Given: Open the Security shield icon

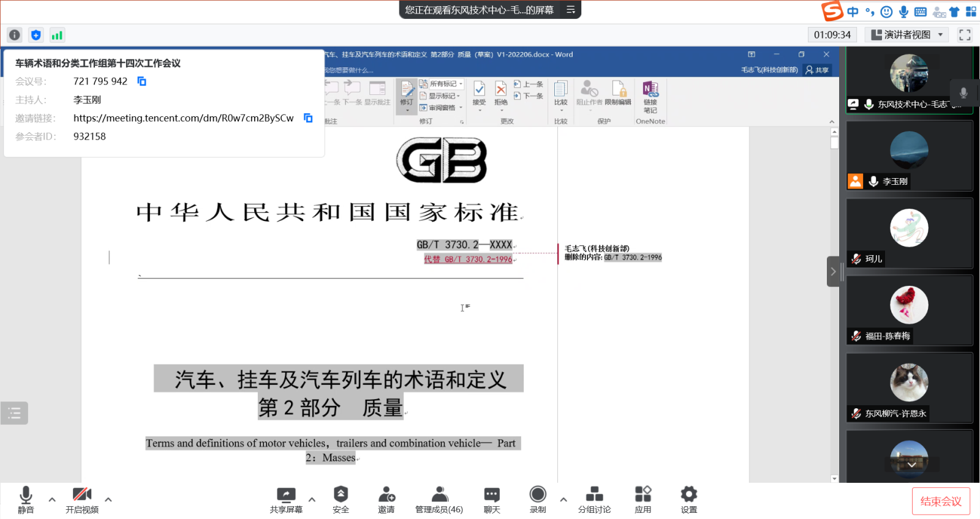Looking at the screenshot, I should [341, 495].
